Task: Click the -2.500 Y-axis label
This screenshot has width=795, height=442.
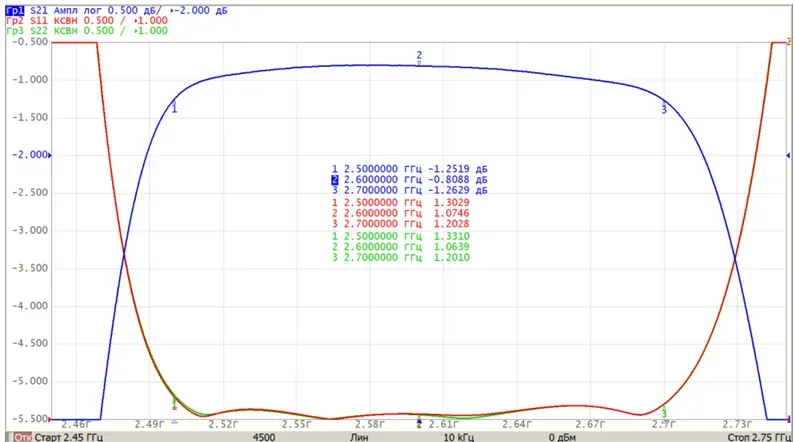Action: (x=30, y=193)
